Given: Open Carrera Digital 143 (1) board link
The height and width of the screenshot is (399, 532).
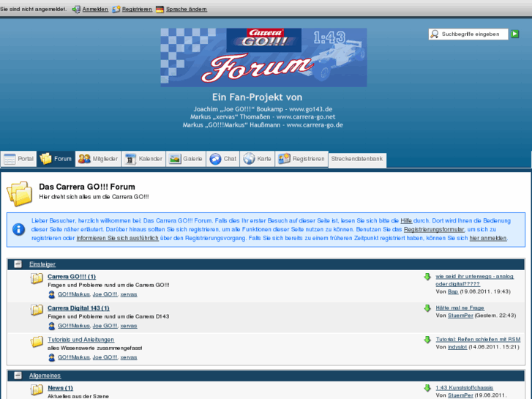Looking at the screenshot, I should tap(78, 308).
